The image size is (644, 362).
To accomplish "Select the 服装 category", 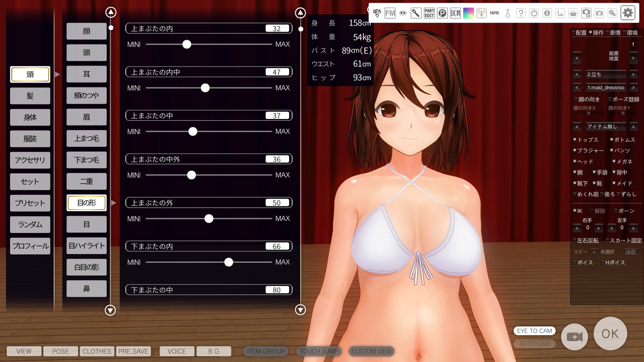I will 30,139.
